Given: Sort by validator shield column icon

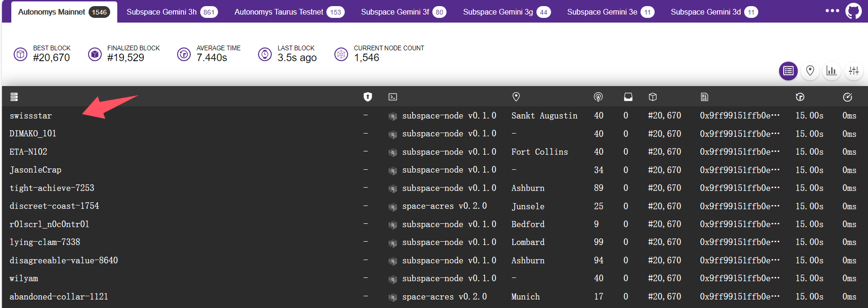Looking at the screenshot, I should (368, 97).
